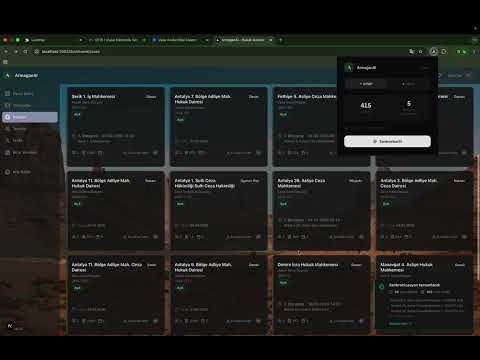Click round footer icon on Demre İcra card

[361, 321]
